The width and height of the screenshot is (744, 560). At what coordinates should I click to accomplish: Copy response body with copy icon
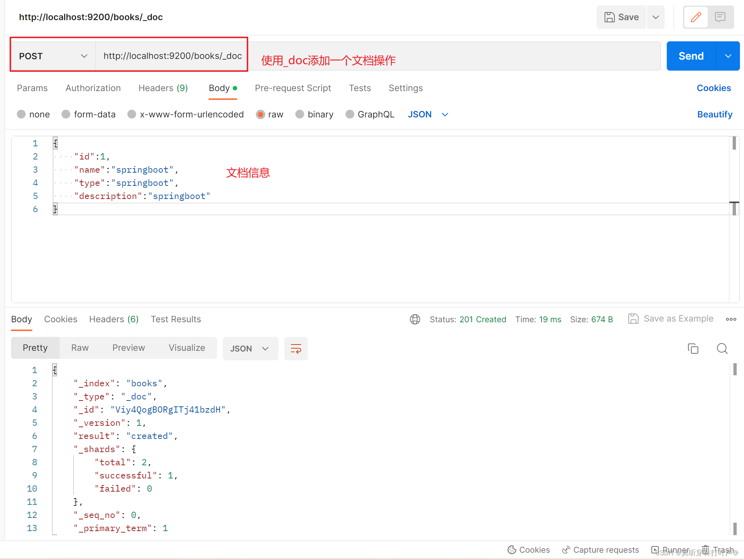point(693,349)
